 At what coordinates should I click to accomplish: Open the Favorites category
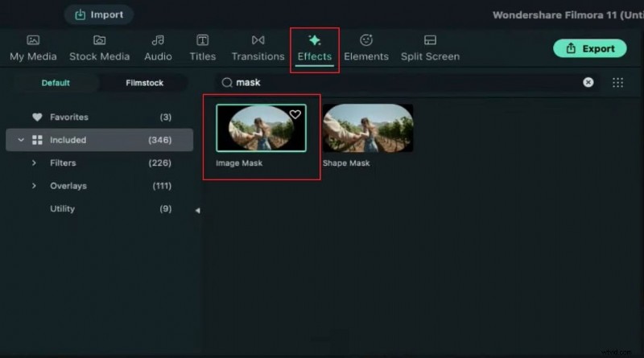(x=100, y=117)
